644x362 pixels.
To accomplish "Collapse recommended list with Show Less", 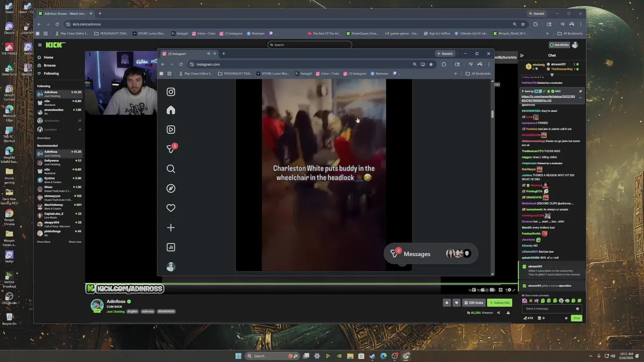I will pyautogui.click(x=75, y=242).
